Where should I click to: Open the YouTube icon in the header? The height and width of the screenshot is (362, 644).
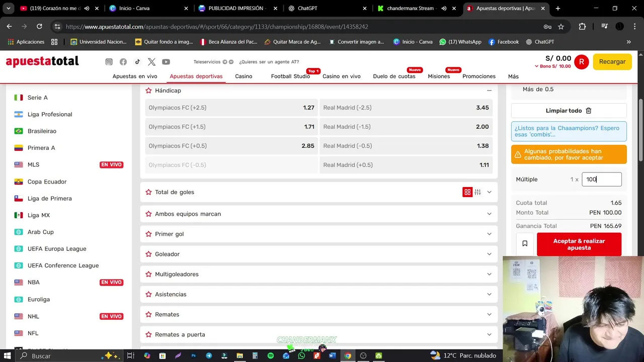[x=166, y=62]
